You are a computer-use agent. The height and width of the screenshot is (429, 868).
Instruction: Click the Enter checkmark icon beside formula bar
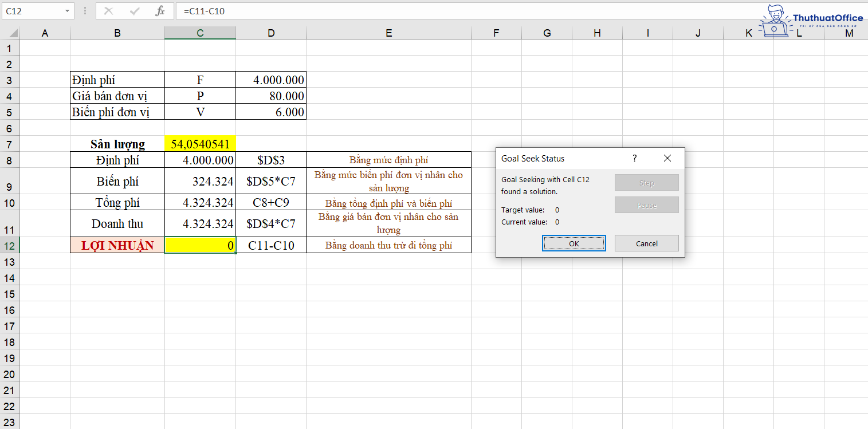coord(134,11)
